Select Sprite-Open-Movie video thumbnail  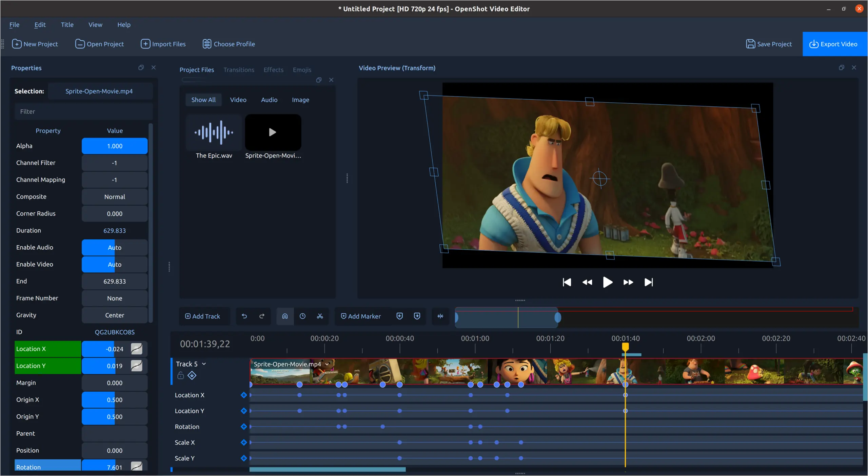coord(273,132)
